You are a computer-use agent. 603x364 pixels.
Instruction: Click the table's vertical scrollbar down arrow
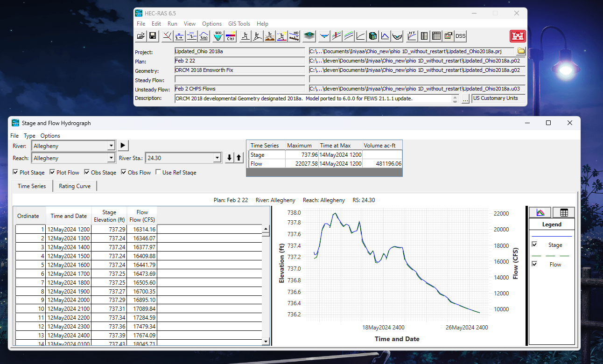pyautogui.click(x=266, y=342)
